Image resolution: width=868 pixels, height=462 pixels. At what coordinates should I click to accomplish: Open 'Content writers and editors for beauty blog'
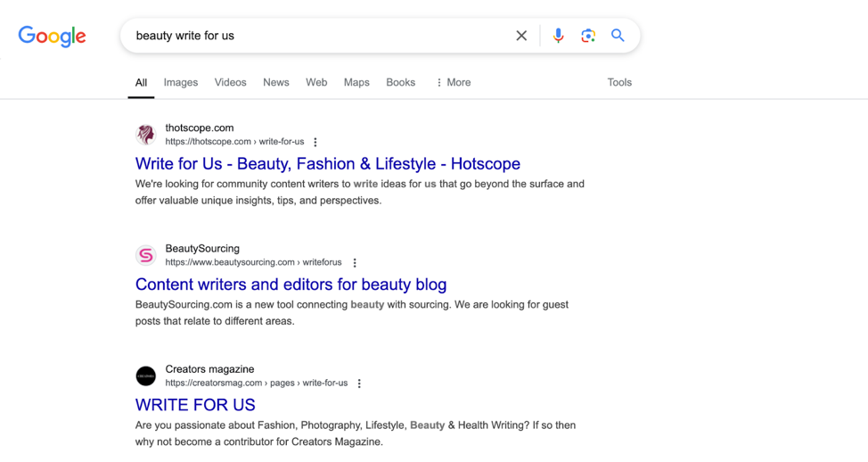pyautogui.click(x=291, y=285)
